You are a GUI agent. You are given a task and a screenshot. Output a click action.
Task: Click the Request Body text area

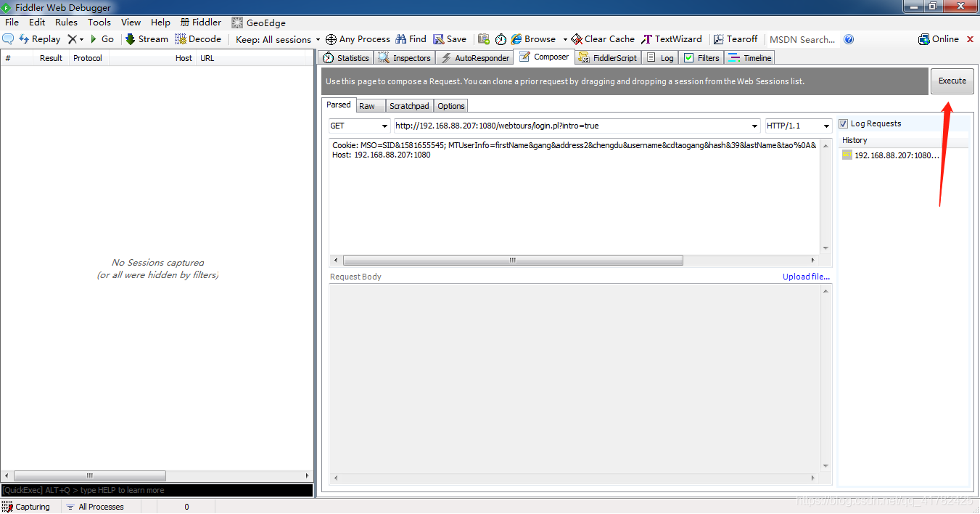[x=575, y=378]
